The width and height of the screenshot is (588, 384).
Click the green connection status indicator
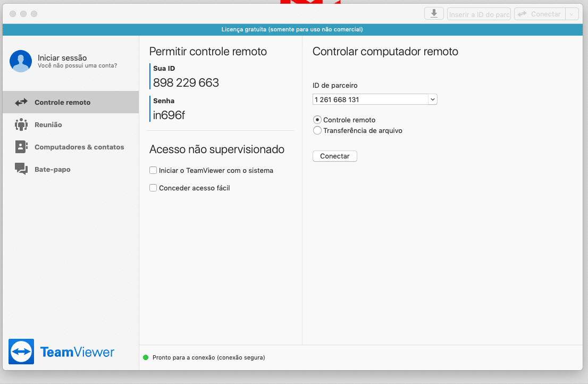[x=146, y=357]
